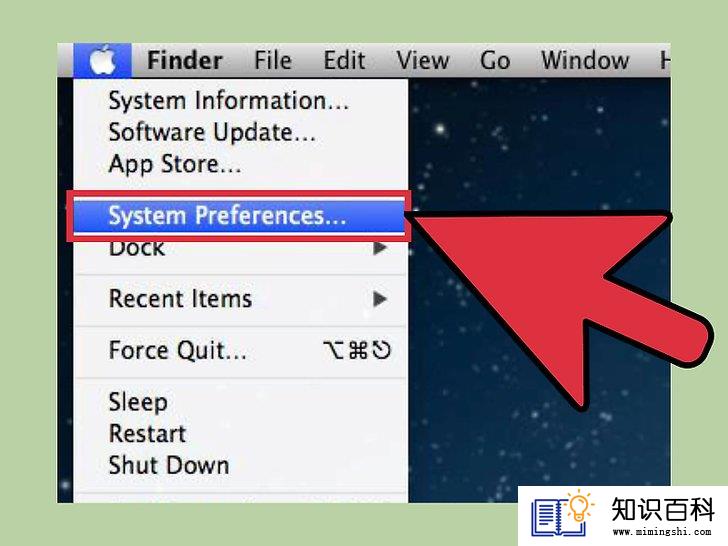Screen dimensions: 728x546
Task: Open the Go menu
Action: [495, 60]
